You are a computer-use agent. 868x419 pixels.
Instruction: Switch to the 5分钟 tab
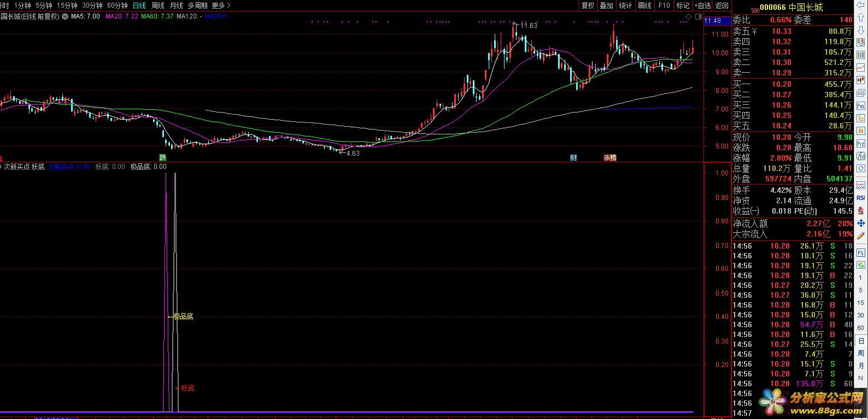44,5
